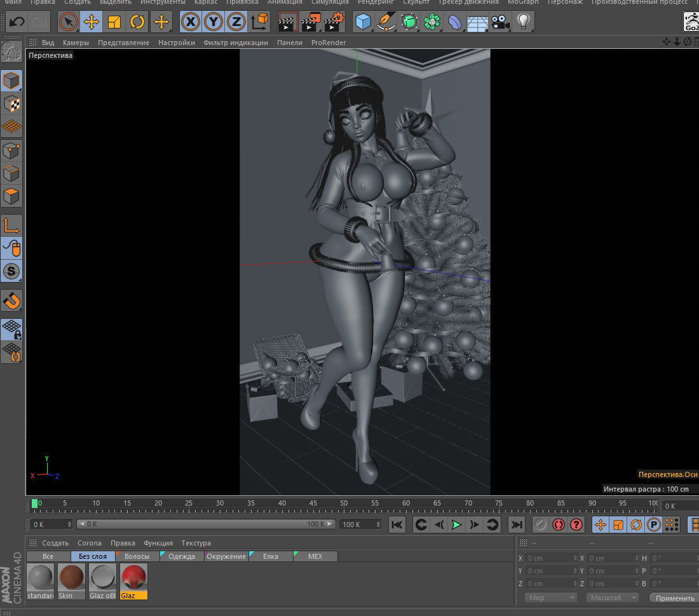Toggle the Y axis lock
This screenshot has width=699, height=616.
coord(214,22)
